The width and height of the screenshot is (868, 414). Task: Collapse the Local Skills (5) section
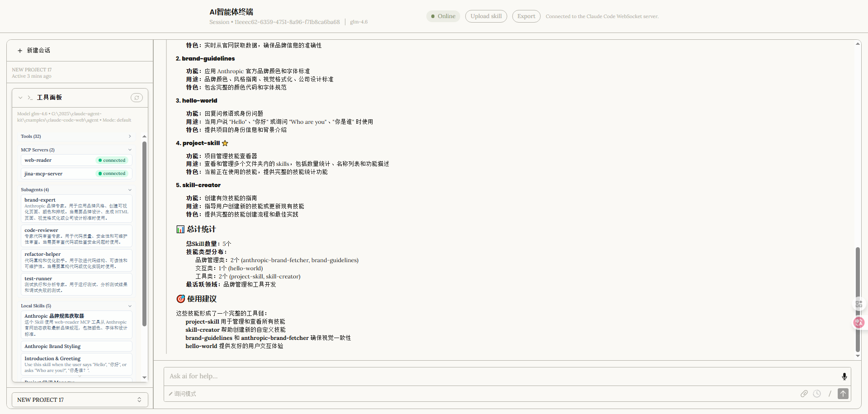[x=130, y=306]
